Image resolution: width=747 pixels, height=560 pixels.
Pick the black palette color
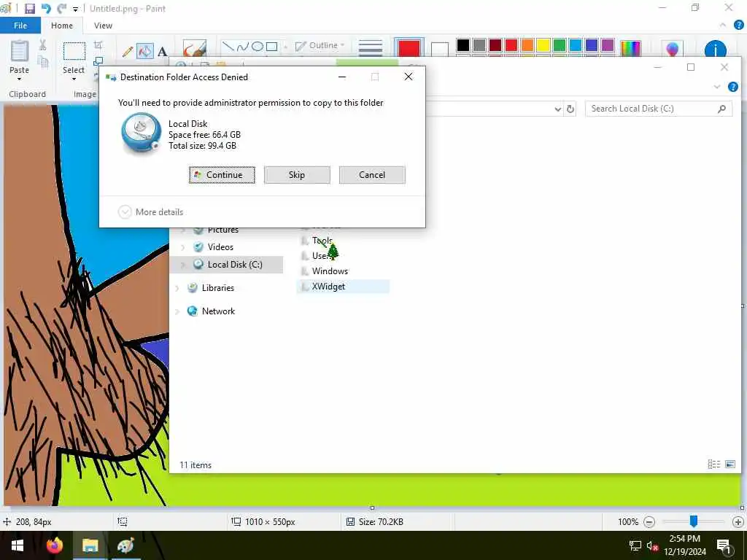pos(462,45)
